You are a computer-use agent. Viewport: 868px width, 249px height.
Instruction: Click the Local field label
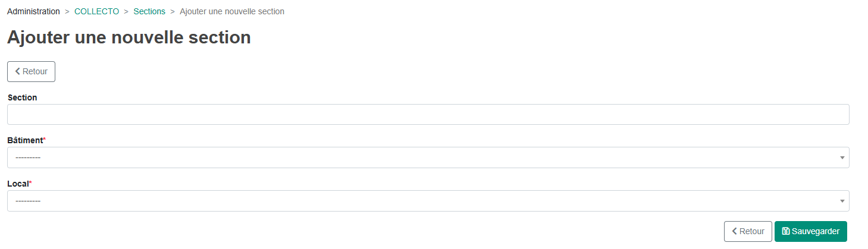pyautogui.click(x=18, y=184)
